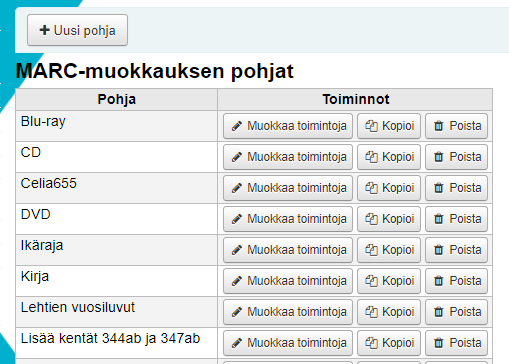This screenshot has height=364, width=509.
Task: Edit actions for Lisää kentät 344ab template
Action: pos(288,343)
